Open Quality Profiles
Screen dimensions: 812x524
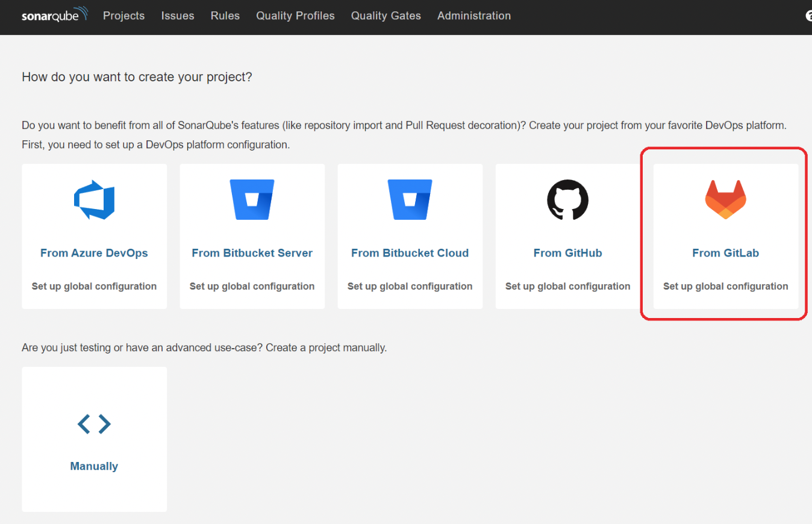295,16
